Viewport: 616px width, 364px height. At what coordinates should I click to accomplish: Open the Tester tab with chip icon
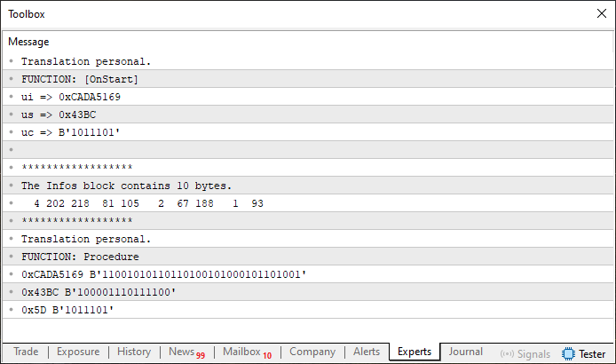click(583, 353)
